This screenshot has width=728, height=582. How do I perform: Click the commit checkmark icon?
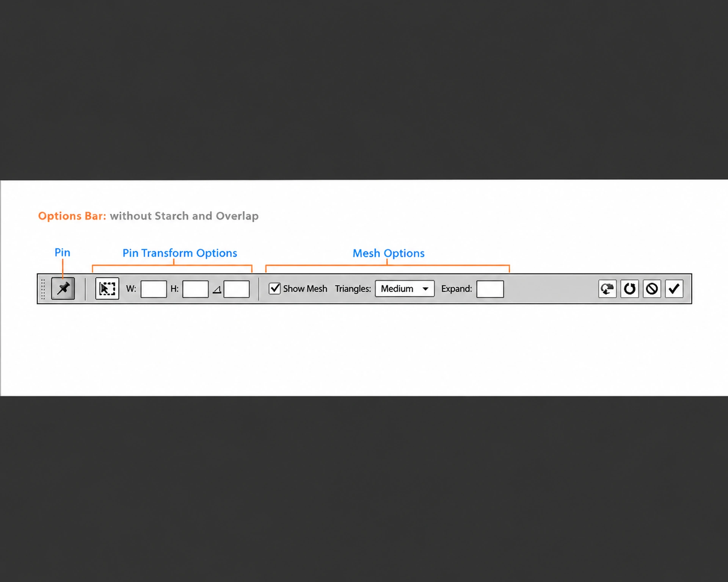[x=674, y=289]
